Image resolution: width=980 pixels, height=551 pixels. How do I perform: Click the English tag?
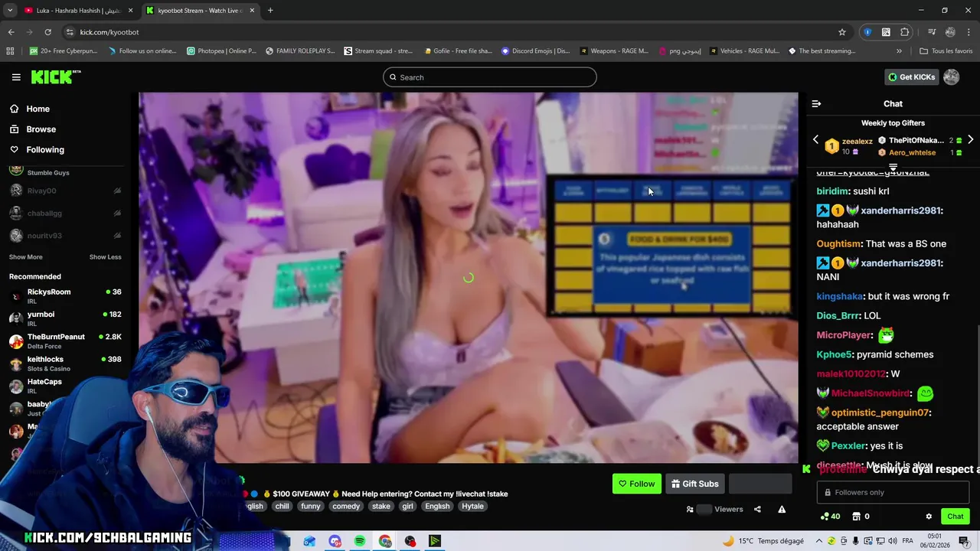click(x=437, y=506)
